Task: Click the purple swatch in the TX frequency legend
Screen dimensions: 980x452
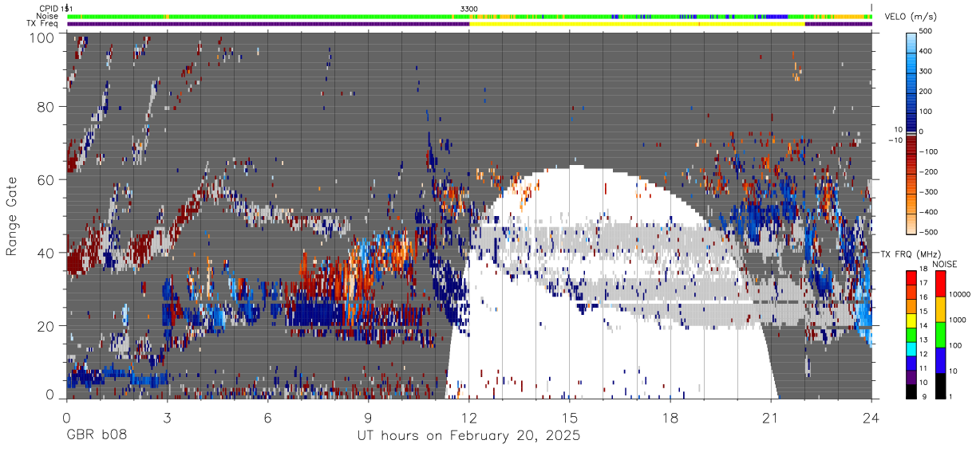Action: [911, 375]
